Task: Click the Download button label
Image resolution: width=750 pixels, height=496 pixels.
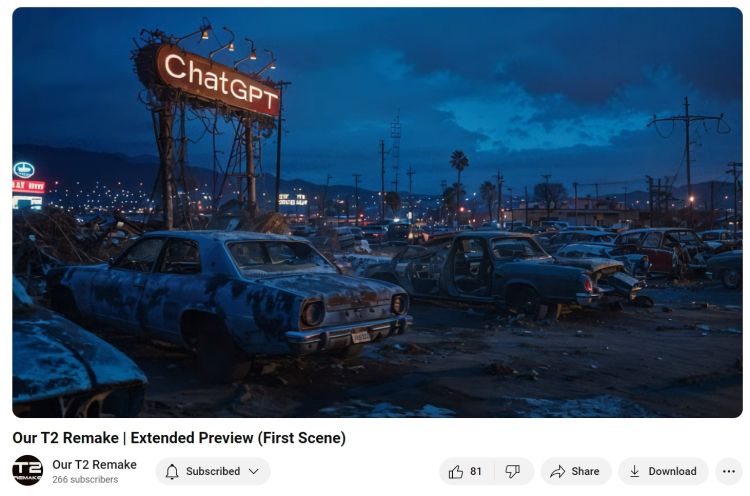Action: tap(672, 472)
